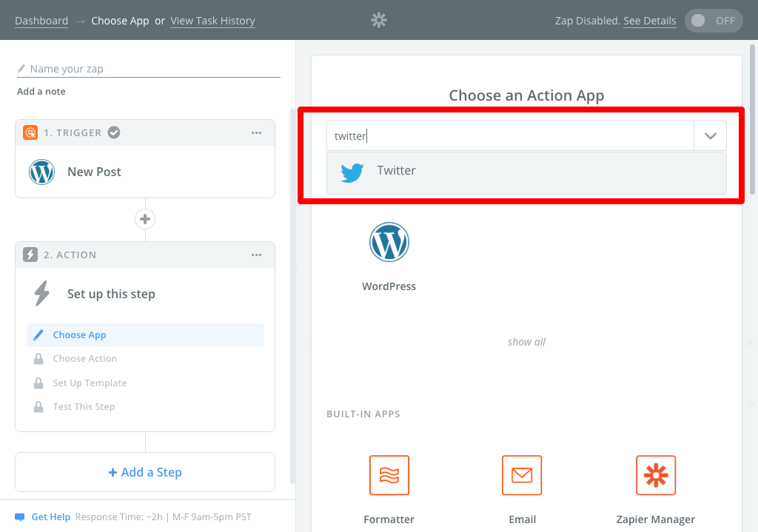Click Add a note

pos(41,91)
